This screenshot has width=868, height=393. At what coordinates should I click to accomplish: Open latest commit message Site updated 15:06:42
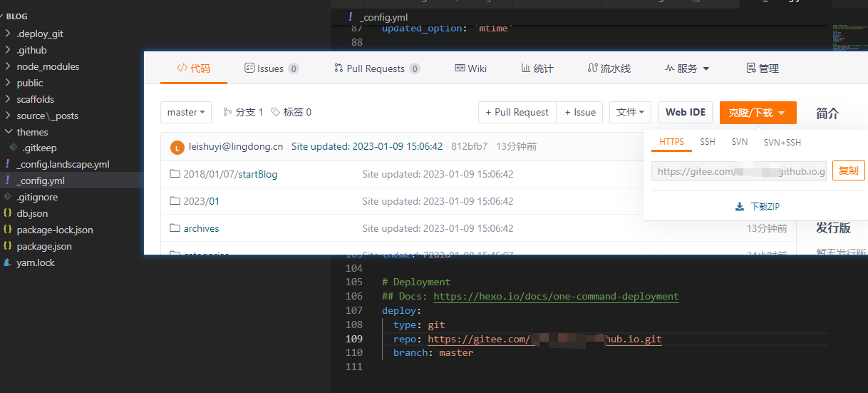point(367,146)
